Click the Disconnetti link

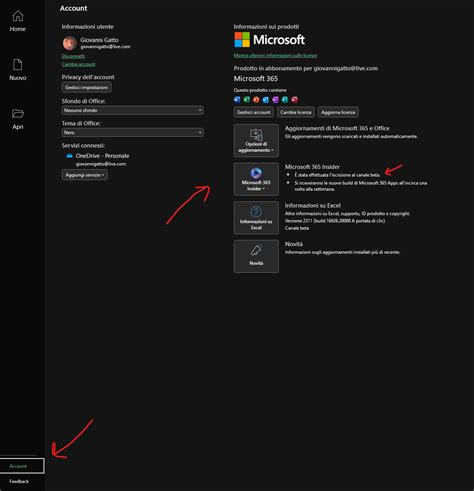coord(73,56)
